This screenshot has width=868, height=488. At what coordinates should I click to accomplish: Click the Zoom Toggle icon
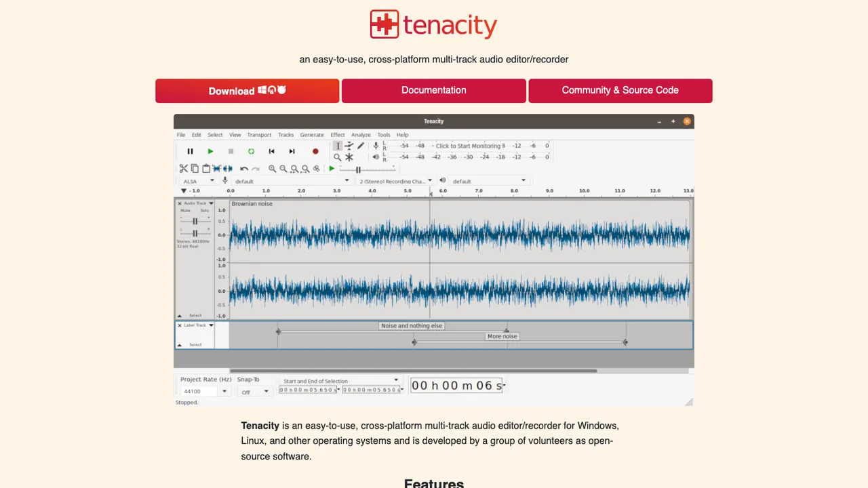316,169
